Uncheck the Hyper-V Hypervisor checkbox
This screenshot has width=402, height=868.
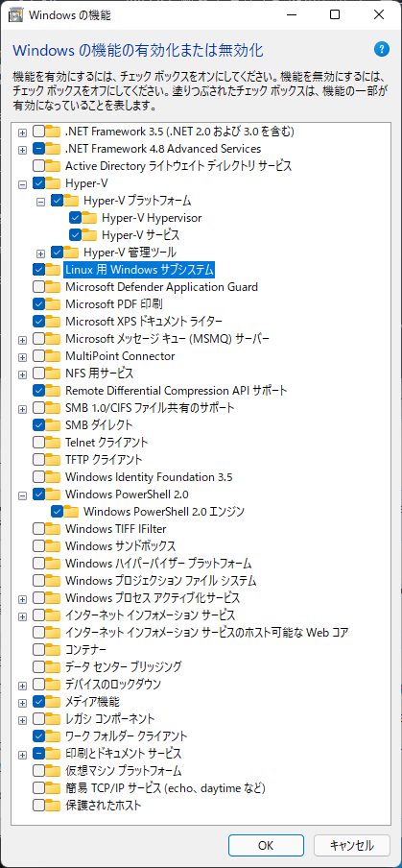point(75,218)
